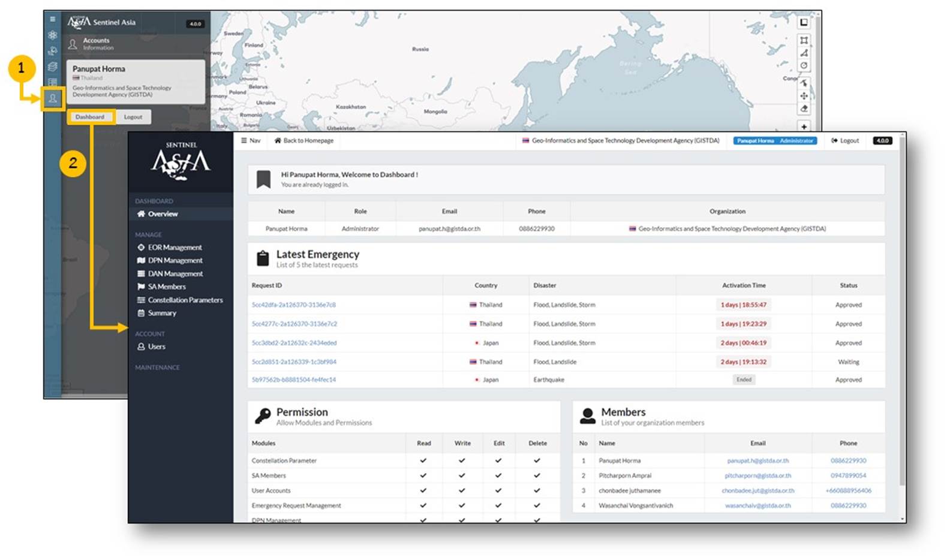Screen dimensions: 950x560
Task: Open the Accounts user icon in map sidebar
Action: pyautogui.click(x=53, y=99)
